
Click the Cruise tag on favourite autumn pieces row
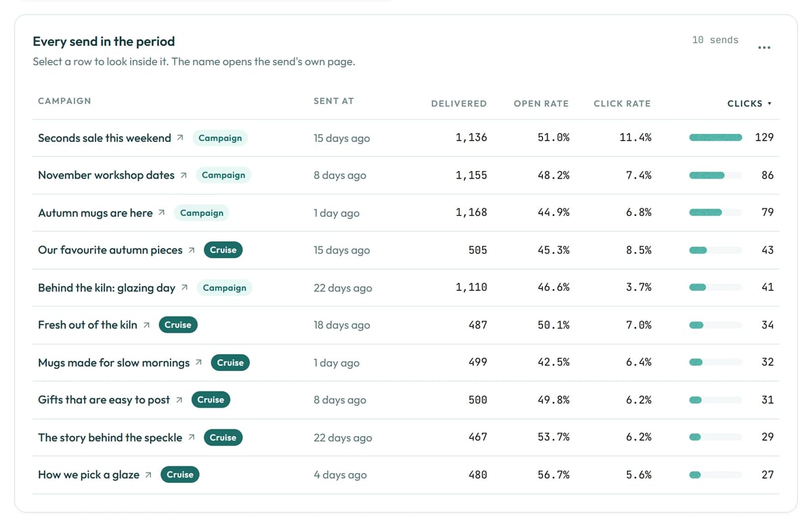coord(223,250)
